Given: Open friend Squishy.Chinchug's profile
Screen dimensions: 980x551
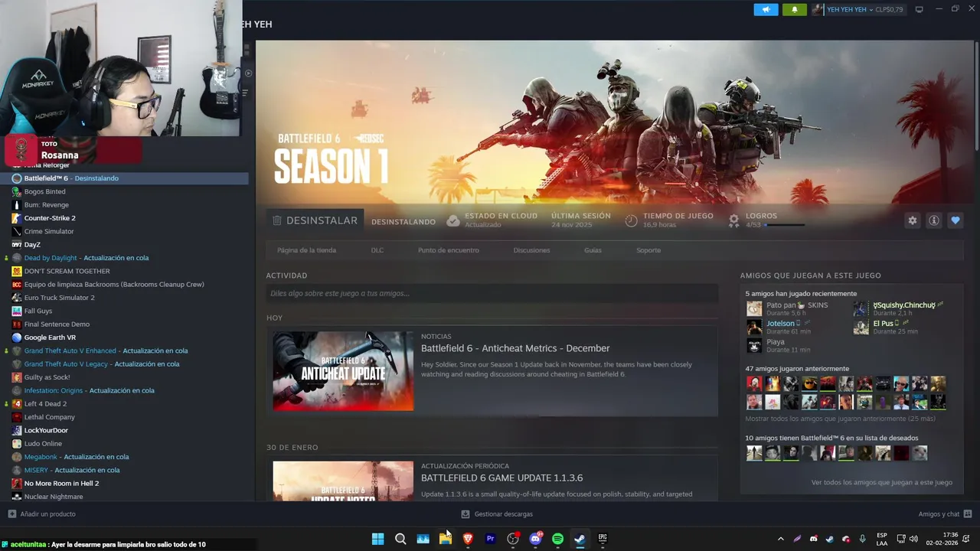Looking at the screenshot, I should (904, 305).
